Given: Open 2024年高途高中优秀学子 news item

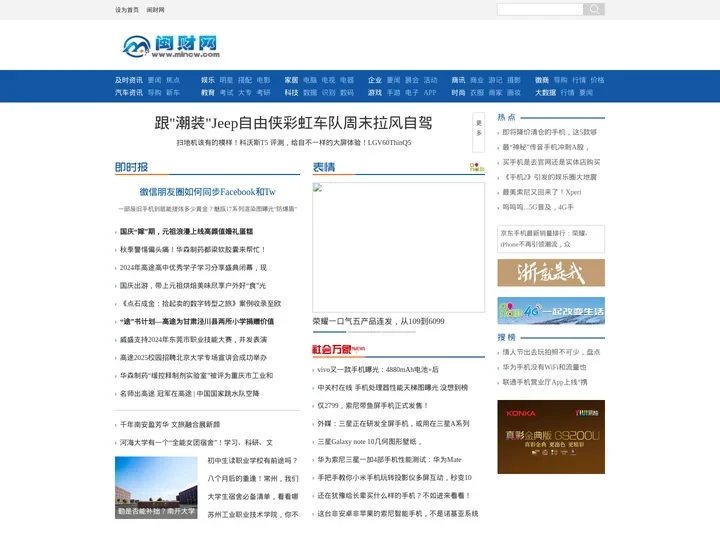Looking at the screenshot, I should pyautogui.click(x=193, y=267).
